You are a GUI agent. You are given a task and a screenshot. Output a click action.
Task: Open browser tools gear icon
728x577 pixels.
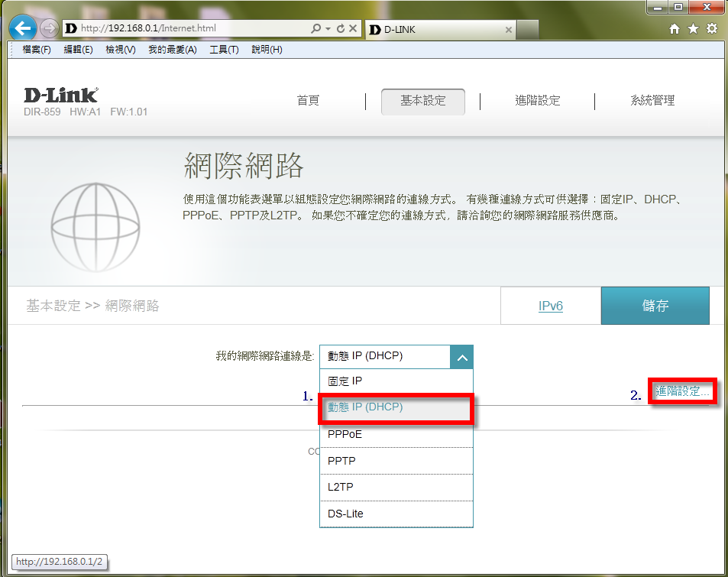tap(712, 29)
